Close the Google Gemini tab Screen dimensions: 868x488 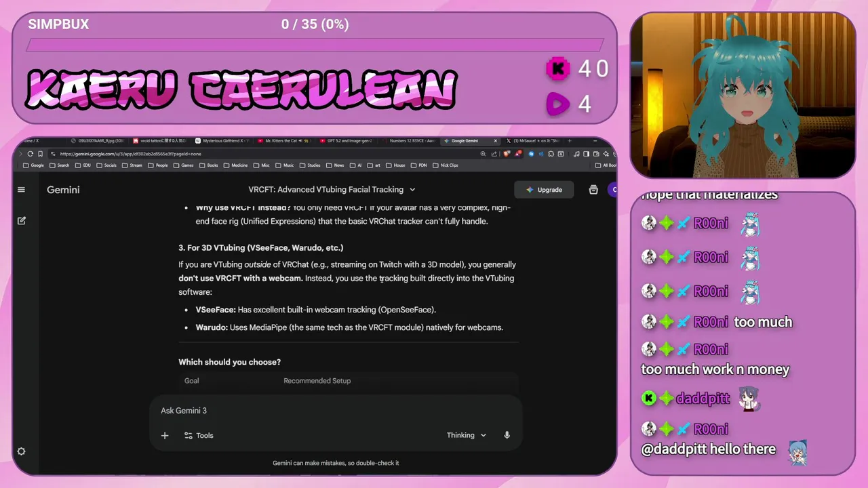click(x=496, y=141)
